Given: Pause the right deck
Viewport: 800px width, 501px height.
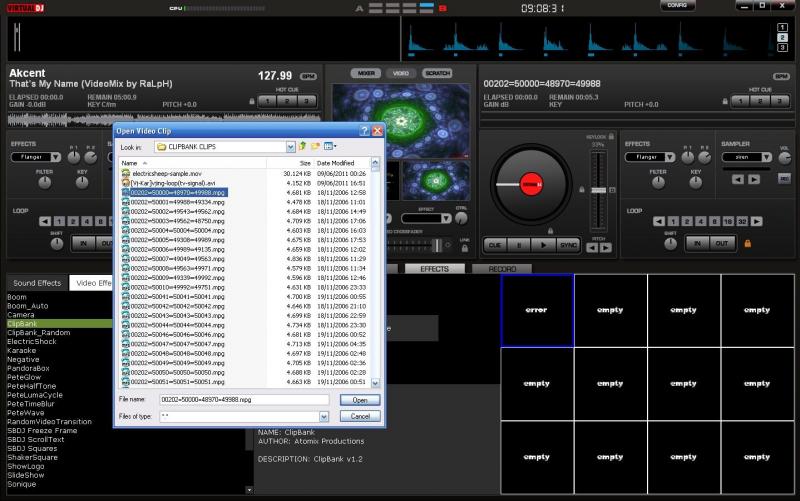Looking at the screenshot, I should tap(519, 245).
